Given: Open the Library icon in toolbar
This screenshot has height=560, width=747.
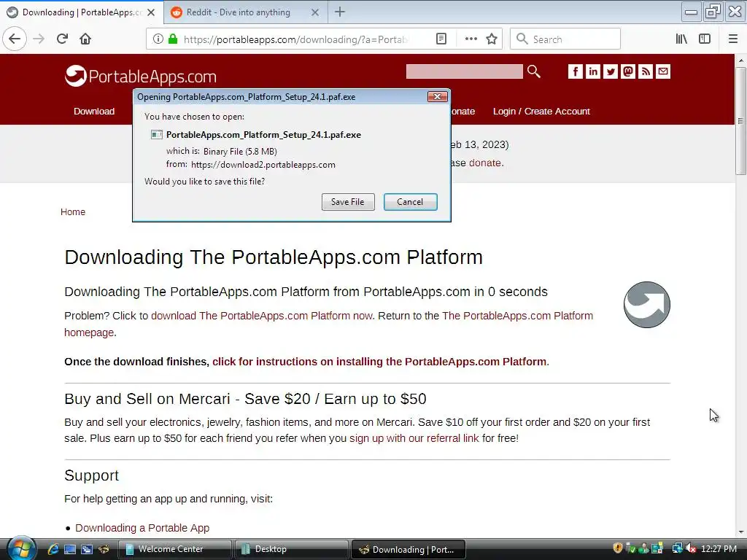Looking at the screenshot, I should (681, 39).
